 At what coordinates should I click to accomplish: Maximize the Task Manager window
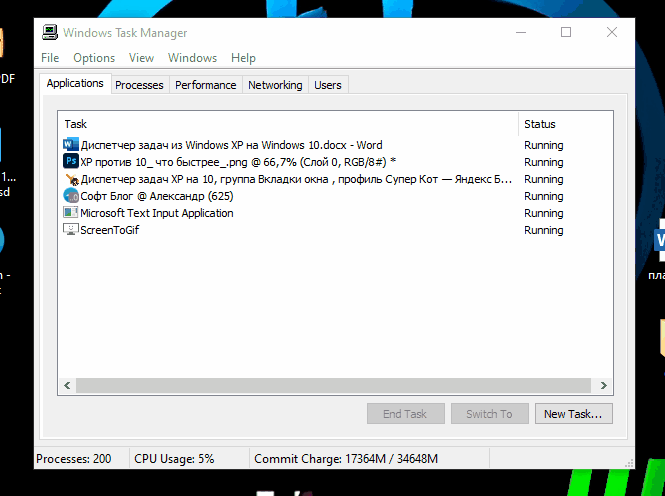coord(566,32)
